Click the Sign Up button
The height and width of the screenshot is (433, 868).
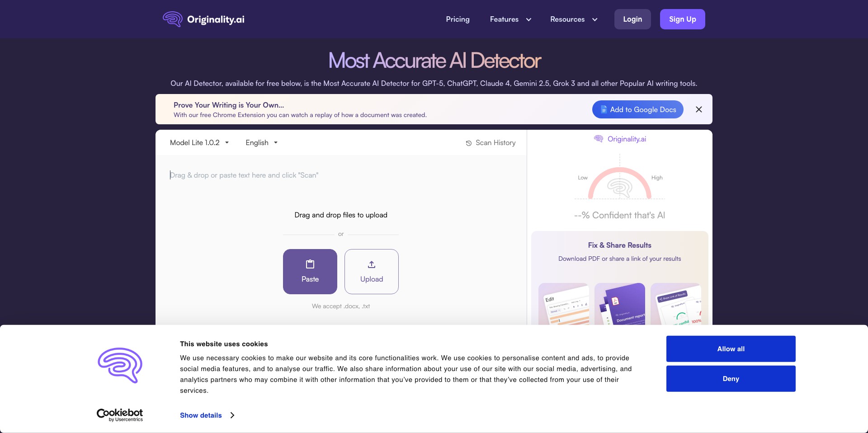point(683,19)
